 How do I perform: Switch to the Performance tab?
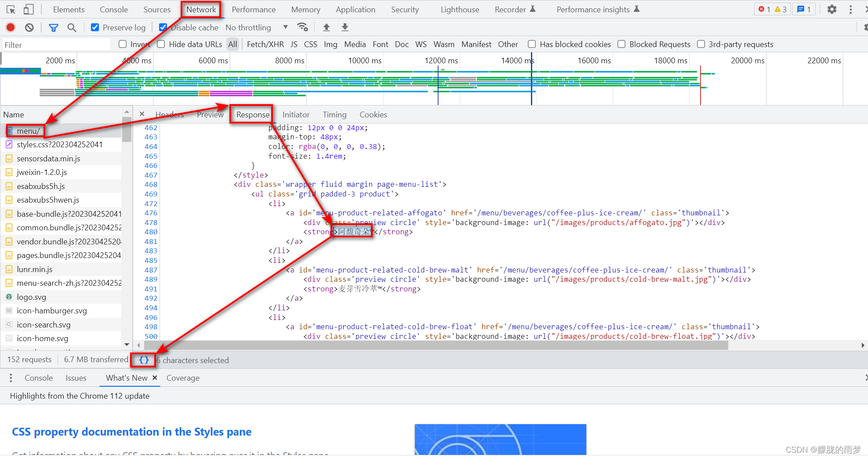click(x=254, y=9)
